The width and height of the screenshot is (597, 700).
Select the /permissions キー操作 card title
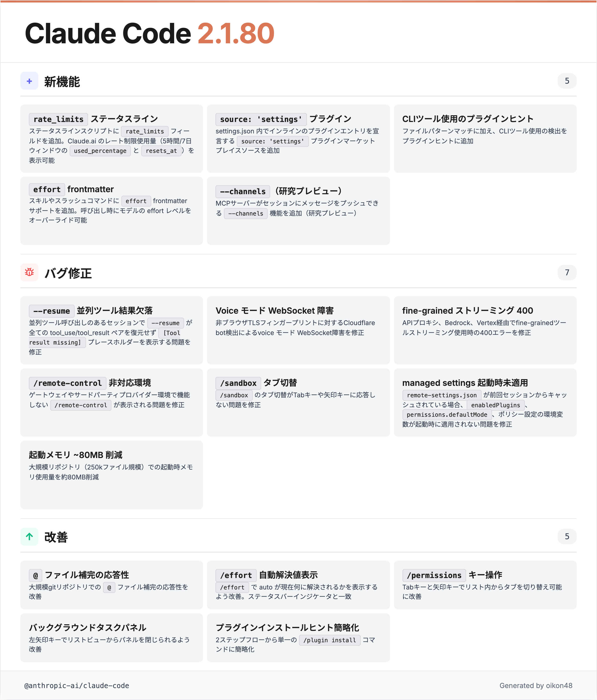452,575
